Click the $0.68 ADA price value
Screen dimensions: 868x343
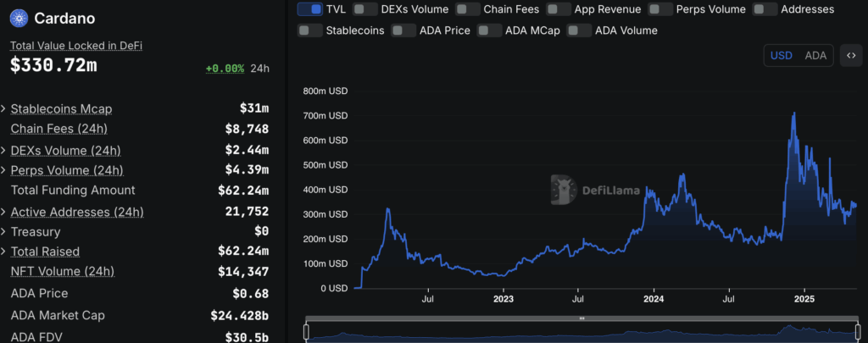click(x=251, y=293)
